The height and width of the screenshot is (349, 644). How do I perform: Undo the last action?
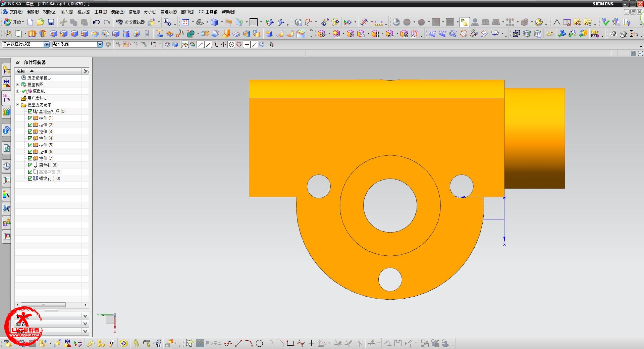96,22
